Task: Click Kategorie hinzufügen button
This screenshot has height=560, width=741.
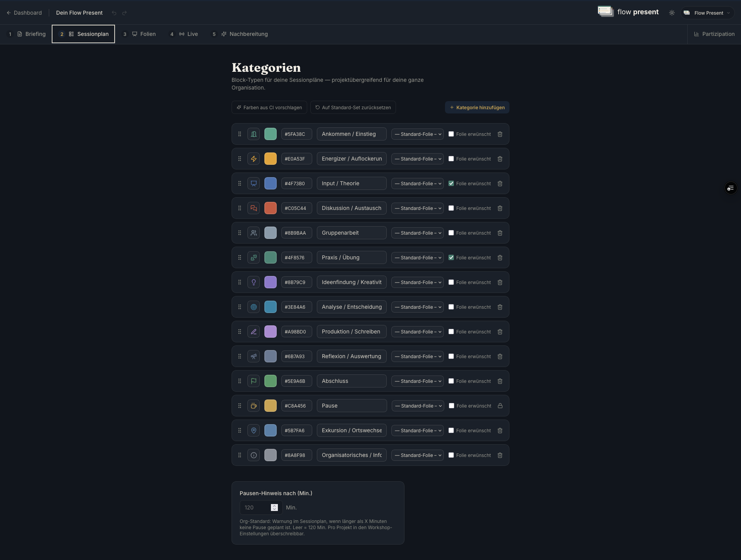Action: pyautogui.click(x=477, y=107)
